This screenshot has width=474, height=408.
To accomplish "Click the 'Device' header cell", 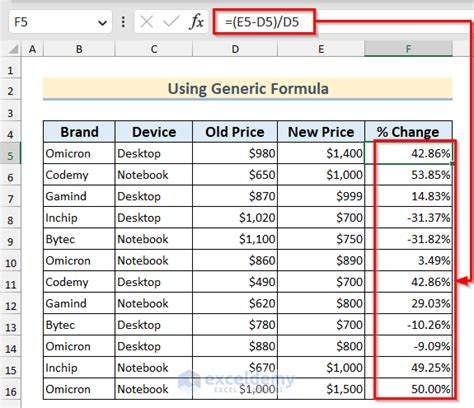I will pyautogui.click(x=154, y=132).
